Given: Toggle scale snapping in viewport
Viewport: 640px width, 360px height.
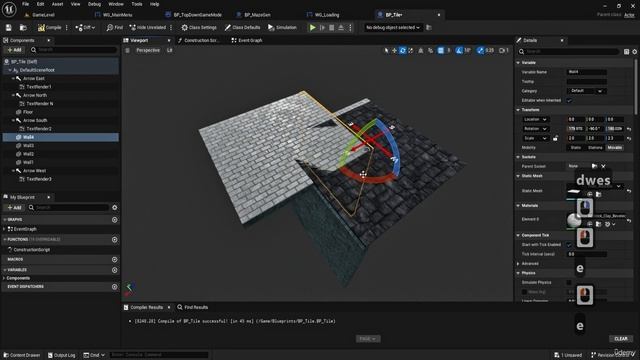Looking at the screenshot, I should (480, 50).
